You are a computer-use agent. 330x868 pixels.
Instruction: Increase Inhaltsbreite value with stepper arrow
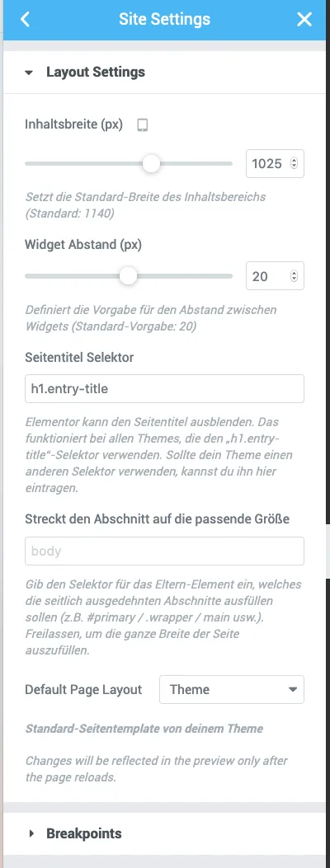[x=294, y=161]
